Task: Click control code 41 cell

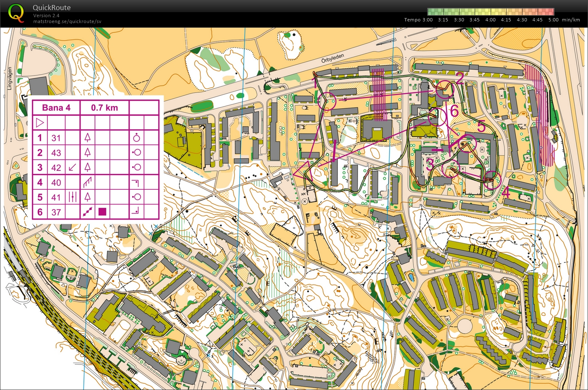Action: tap(56, 197)
